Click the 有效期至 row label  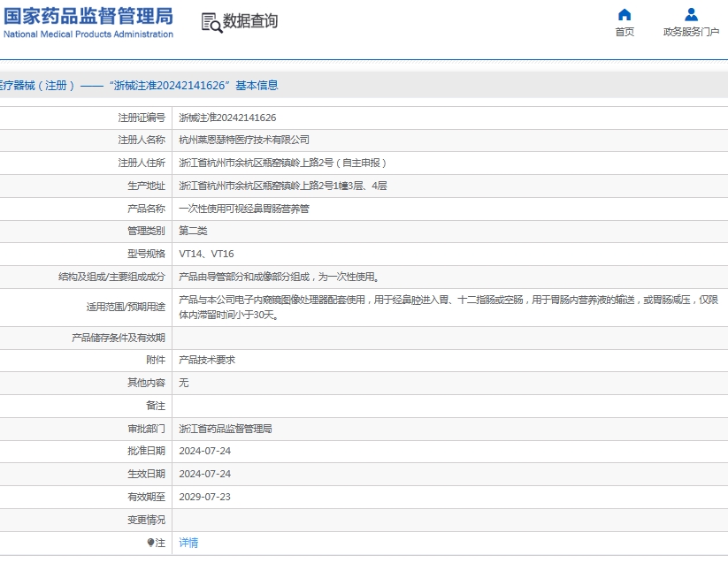point(146,497)
